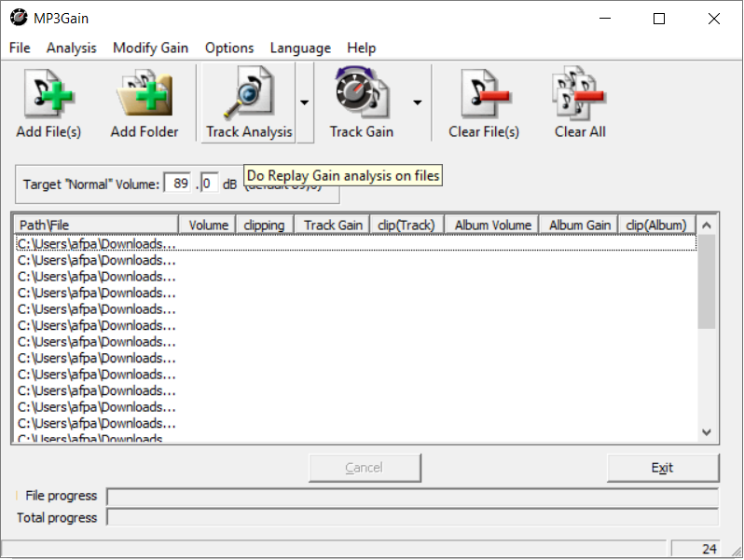This screenshot has width=744, height=560.
Task: Click the MP3Gain title bar app icon
Action: [x=17, y=19]
